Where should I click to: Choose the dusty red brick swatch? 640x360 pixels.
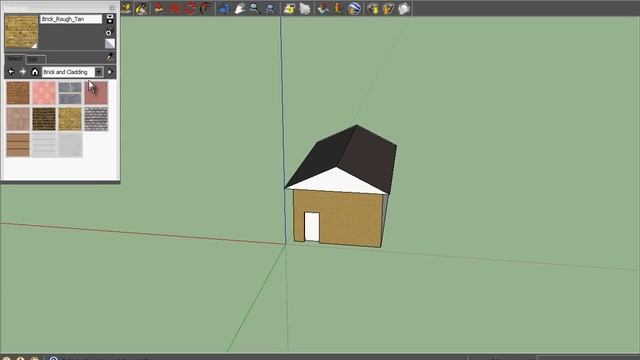pyautogui.click(x=96, y=93)
